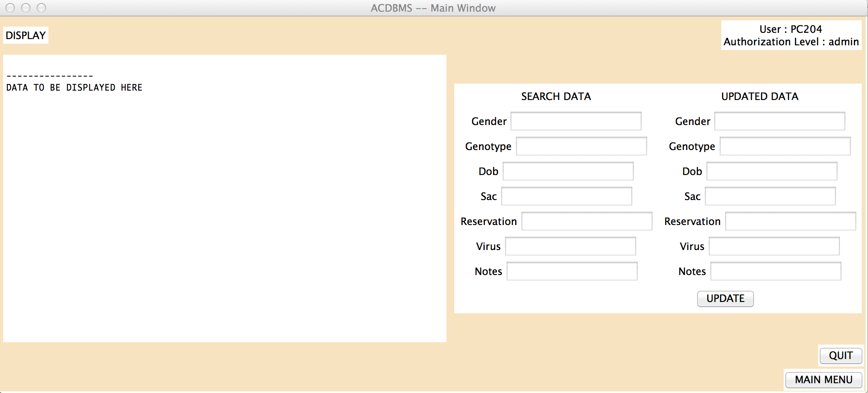Focus the Search Data Gender field
The height and width of the screenshot is (393, 868).
(576, 121)
